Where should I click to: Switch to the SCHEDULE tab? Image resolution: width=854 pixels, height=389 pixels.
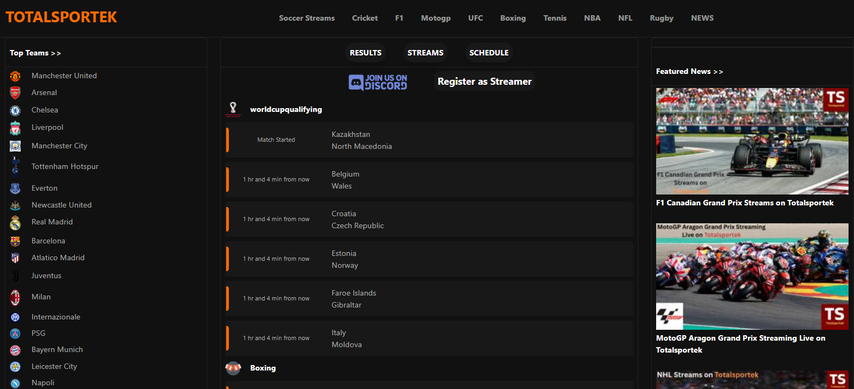pos(489,53)
